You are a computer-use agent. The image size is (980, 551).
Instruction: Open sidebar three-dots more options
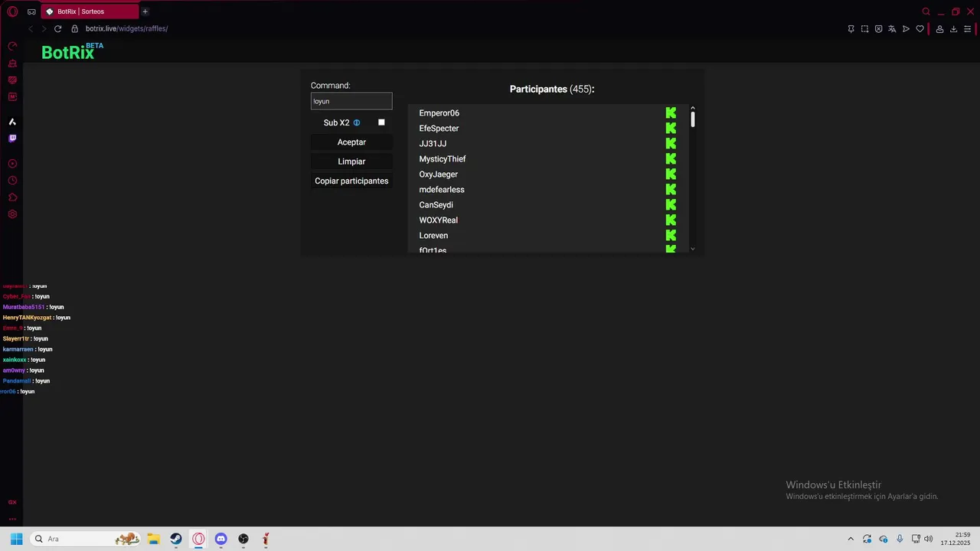[x=12, y=519]
